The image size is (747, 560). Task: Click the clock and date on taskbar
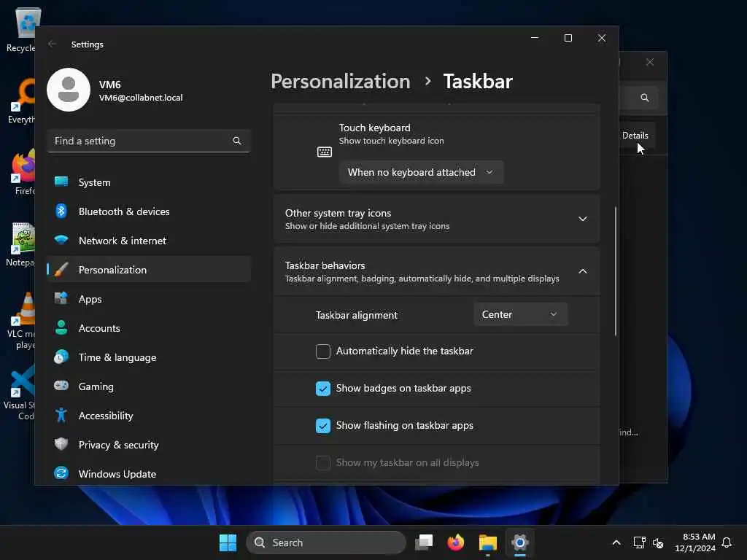694,542
